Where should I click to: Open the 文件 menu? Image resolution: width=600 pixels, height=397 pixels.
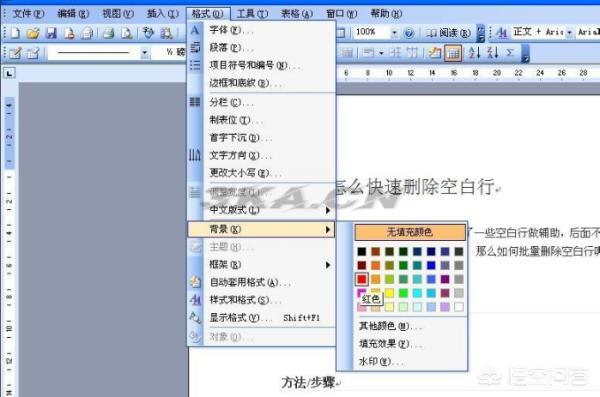[x=28, y=14]
